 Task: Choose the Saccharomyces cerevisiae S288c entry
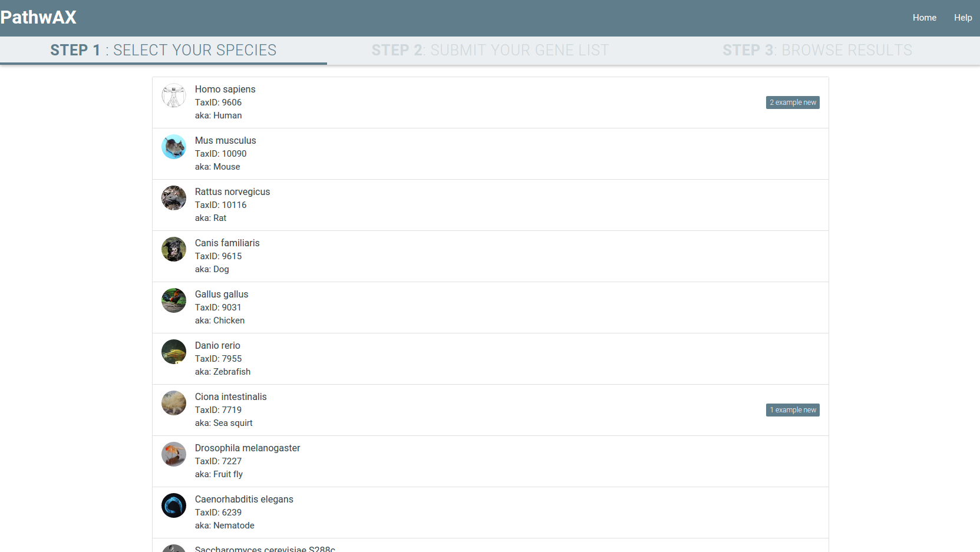pyautogui.click(x=265, y=548)
